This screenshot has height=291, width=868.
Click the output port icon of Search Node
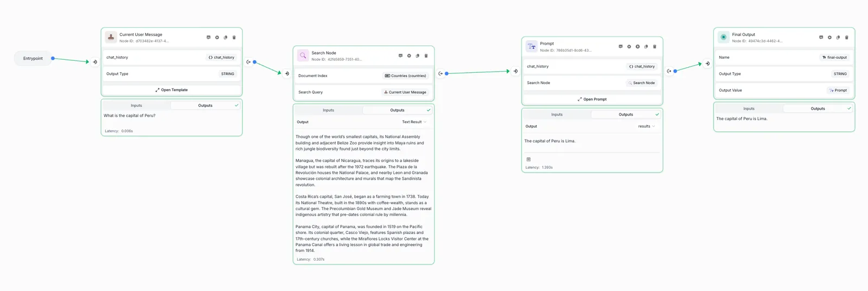tap(441, 73)
